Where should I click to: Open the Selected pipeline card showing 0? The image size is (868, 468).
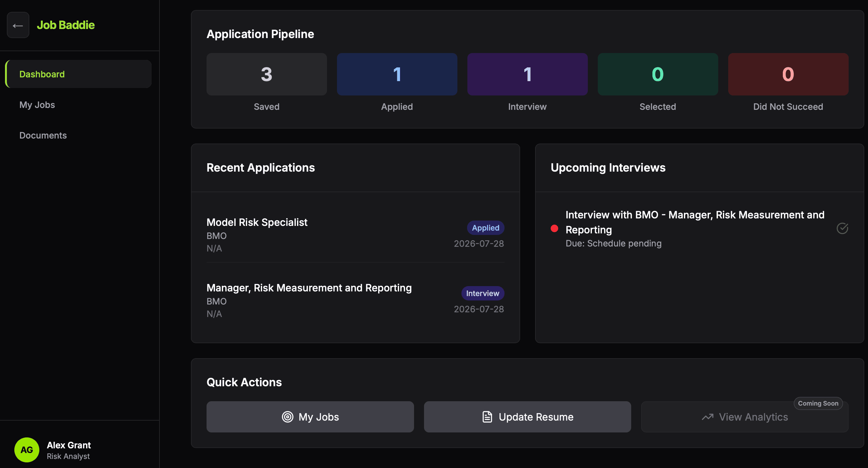click(x=658, y=74)
